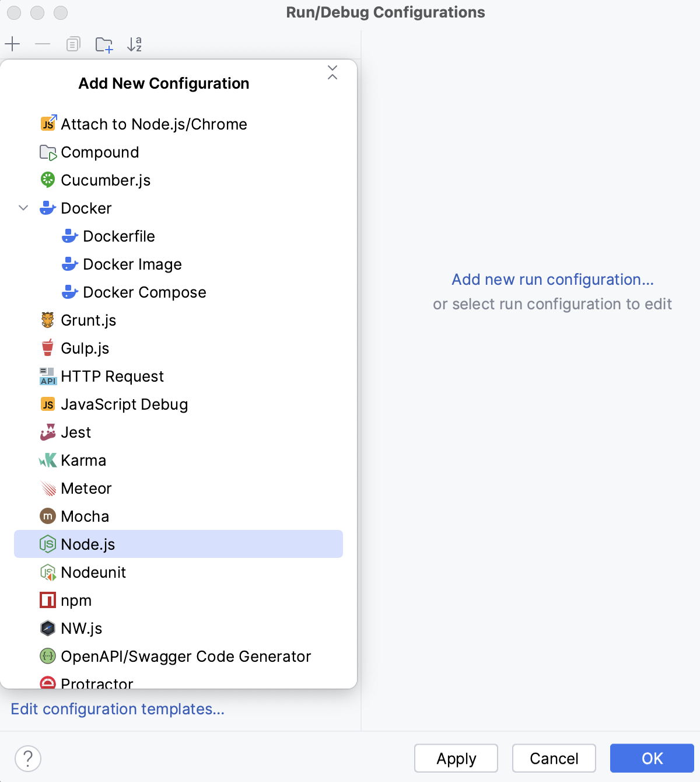Image resolution: width=700 pixels, height=782 pixels.
Task: Select the Cucumber.js configuration type
Action: pos(105,180)
